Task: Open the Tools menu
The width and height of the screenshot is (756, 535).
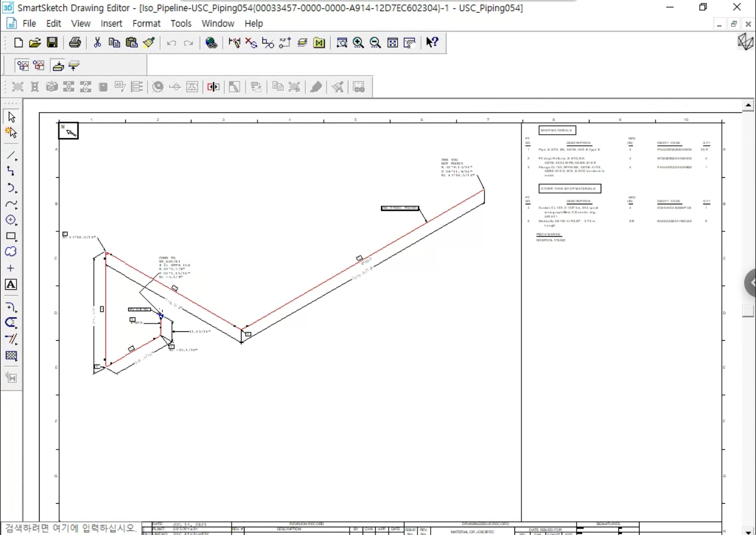Action: [x=181, y=24]
